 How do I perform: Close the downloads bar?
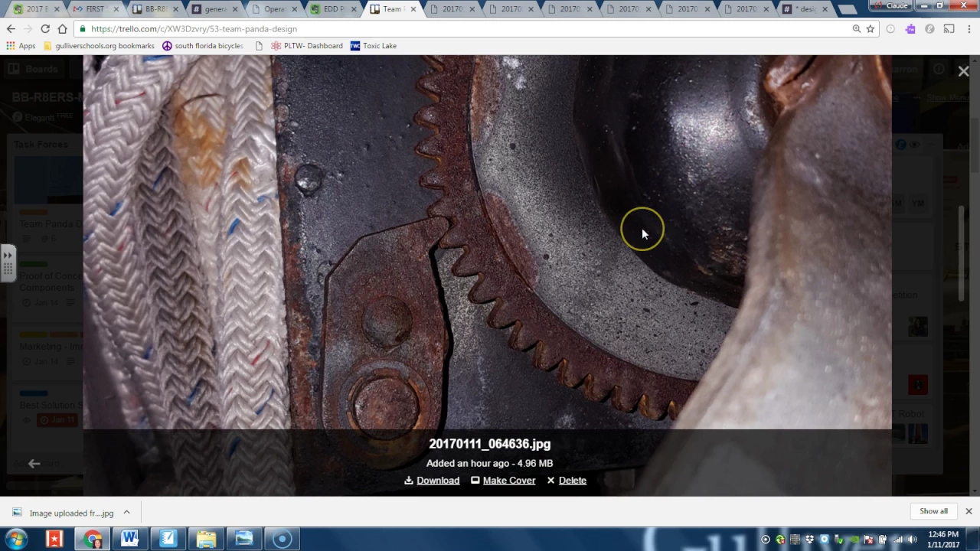969,511
